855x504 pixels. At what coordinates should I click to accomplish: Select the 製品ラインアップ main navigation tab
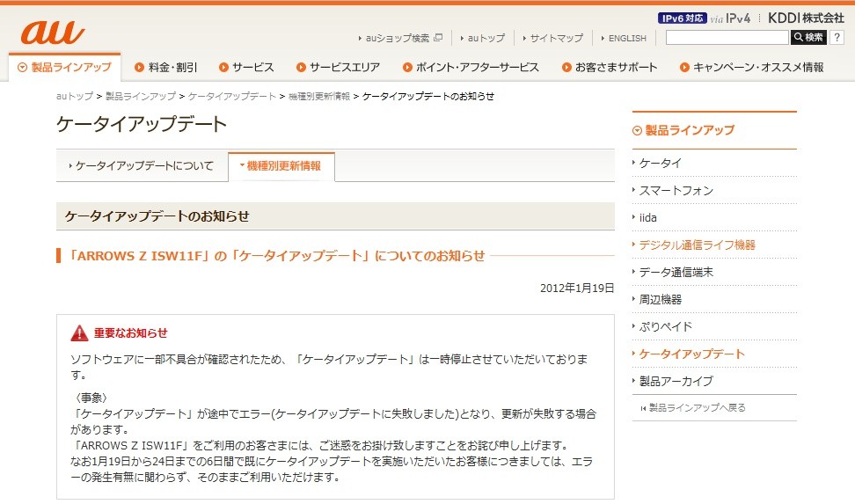tap(64, 67)
